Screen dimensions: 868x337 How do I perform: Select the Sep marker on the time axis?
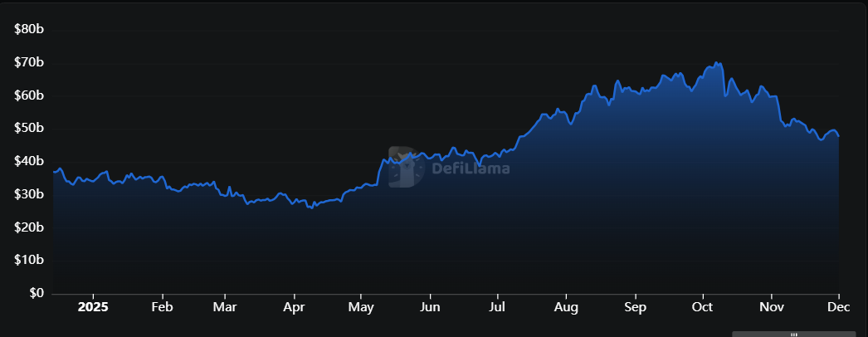(x=635, y=305)
